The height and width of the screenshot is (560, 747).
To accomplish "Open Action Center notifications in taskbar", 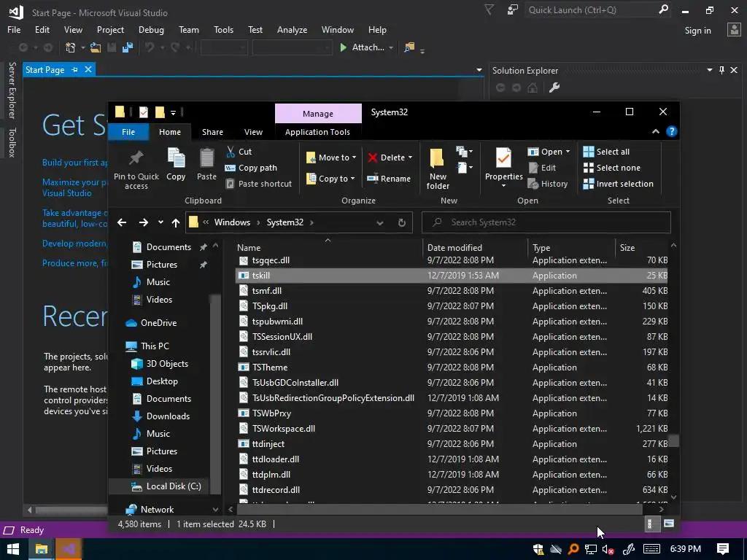I will pos(723,549).
